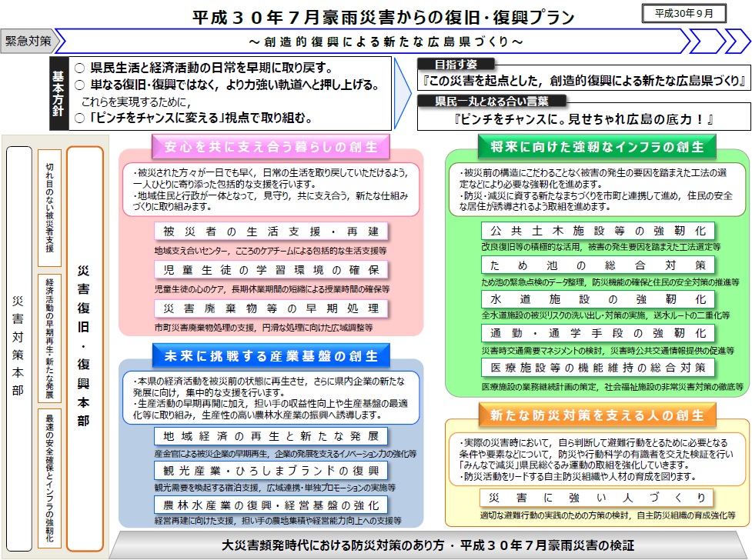Select the line 経営再建に向けた支援,担い手の農地集積や経営能力向上への支援等
752x560 pixels.
tap(278, 521)
